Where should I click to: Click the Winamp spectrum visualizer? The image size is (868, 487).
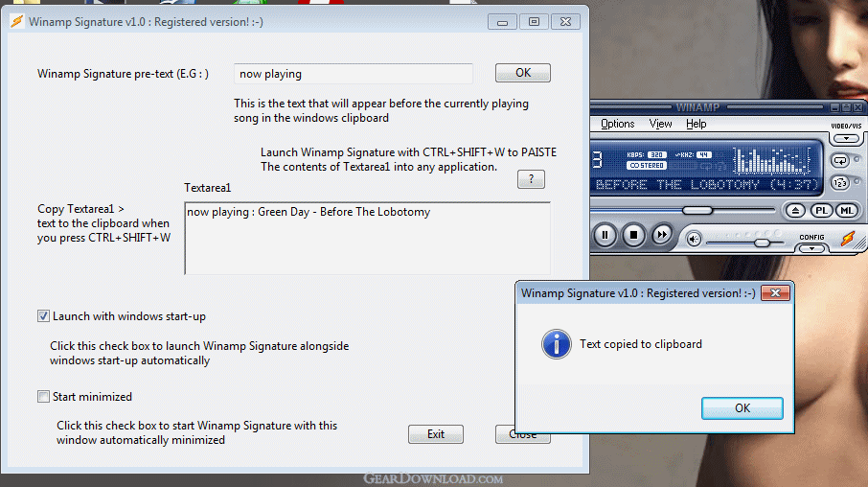pos(771,161)
